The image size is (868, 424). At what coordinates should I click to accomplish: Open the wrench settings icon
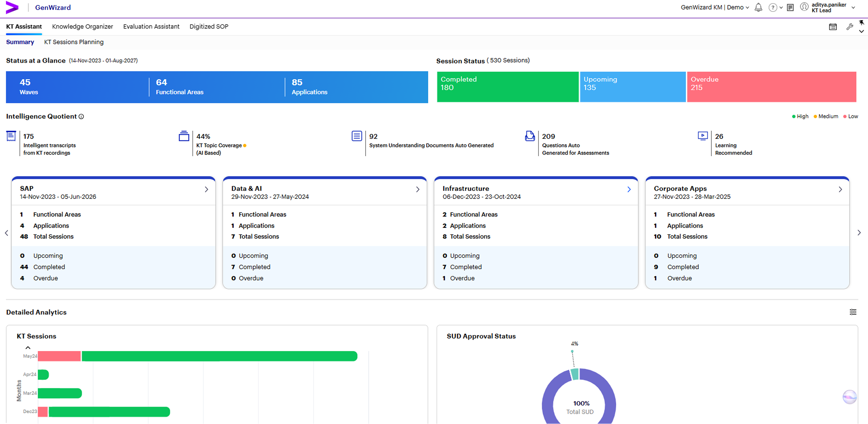click(x=850, y=27)
